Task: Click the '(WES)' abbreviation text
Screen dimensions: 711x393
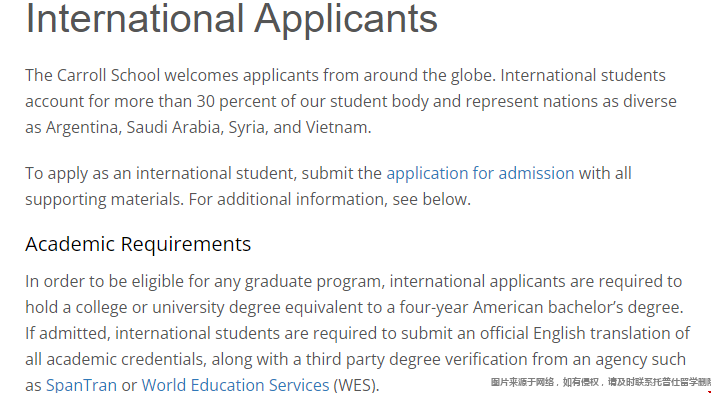Action: point(356,385)
